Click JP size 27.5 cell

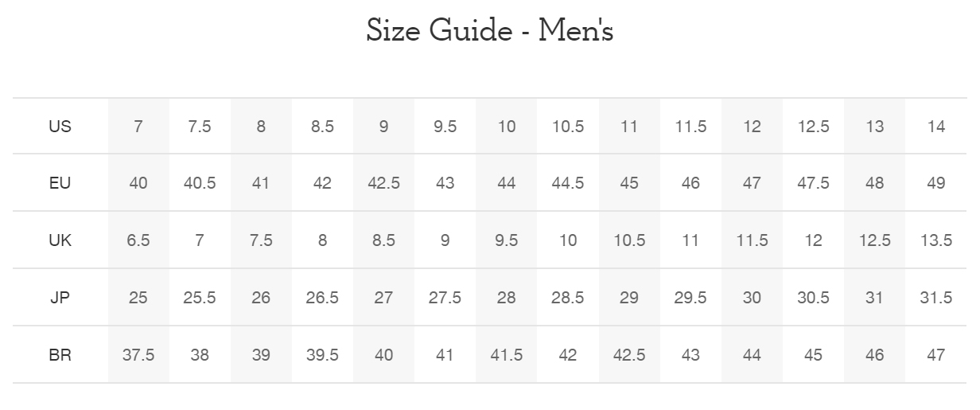click(x=445, y=298)
